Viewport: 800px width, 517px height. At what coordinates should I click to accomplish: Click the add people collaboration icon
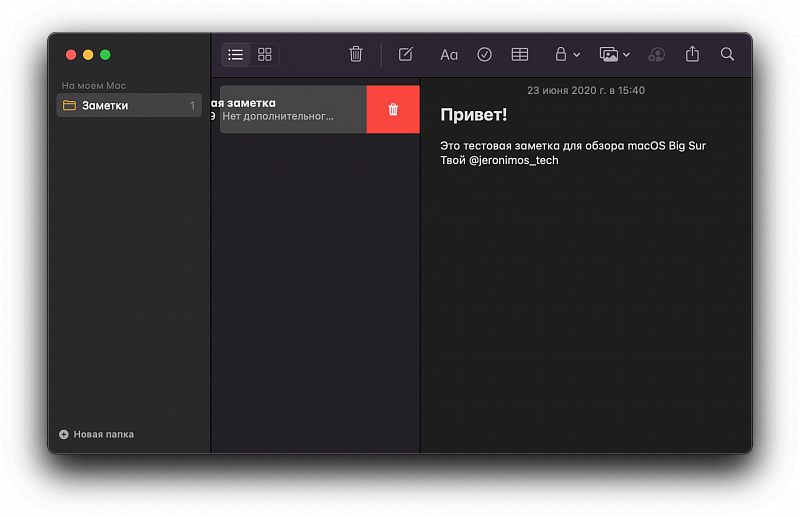tap(656, 54)
